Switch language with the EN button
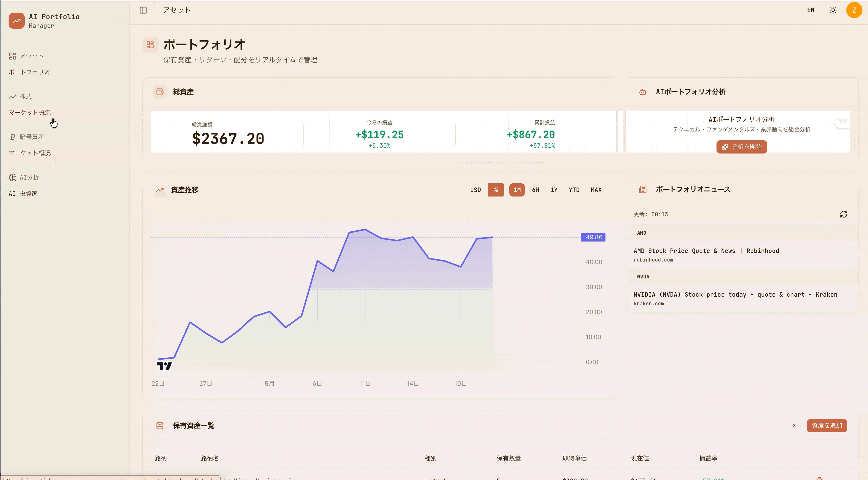The width and height of the screenshot is (868, 480). tap(811, 10)
